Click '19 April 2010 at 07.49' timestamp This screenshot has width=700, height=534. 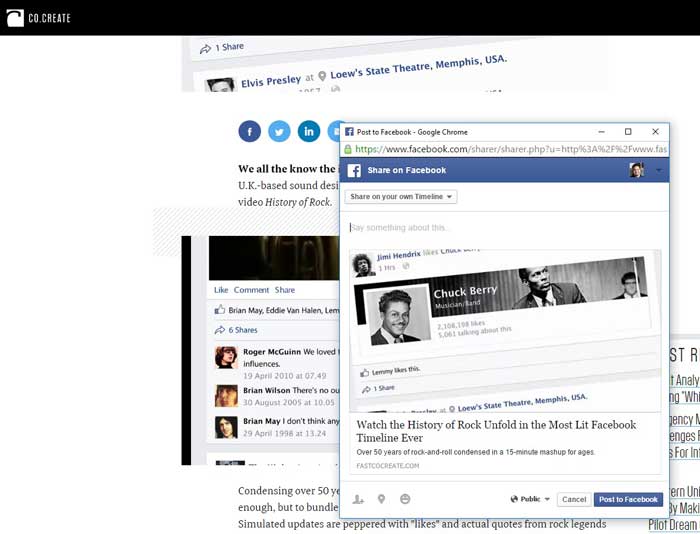[x=285, y=376]
